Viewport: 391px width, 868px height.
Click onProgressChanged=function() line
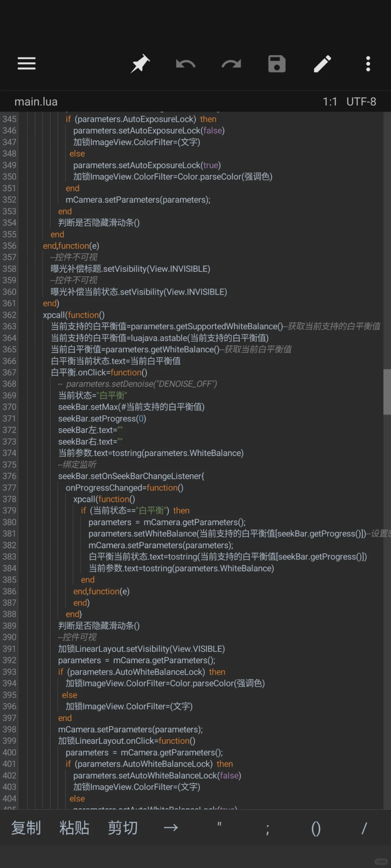click(x=125, y=488)
